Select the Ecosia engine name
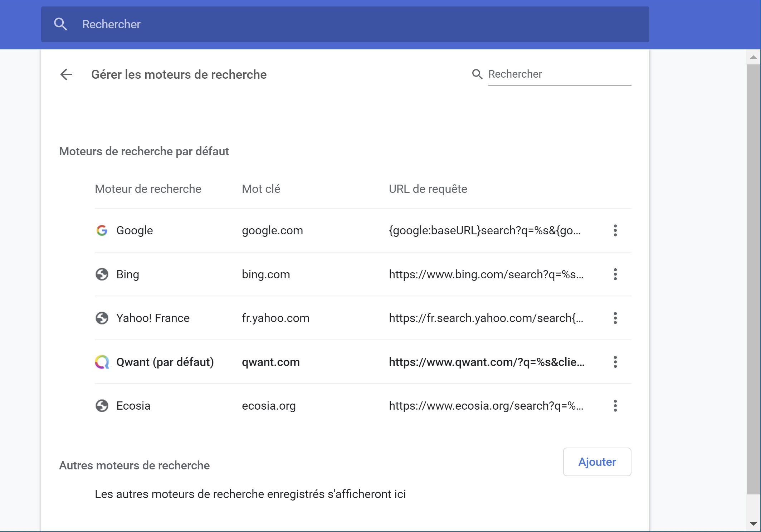 click(x=133, y=406)
